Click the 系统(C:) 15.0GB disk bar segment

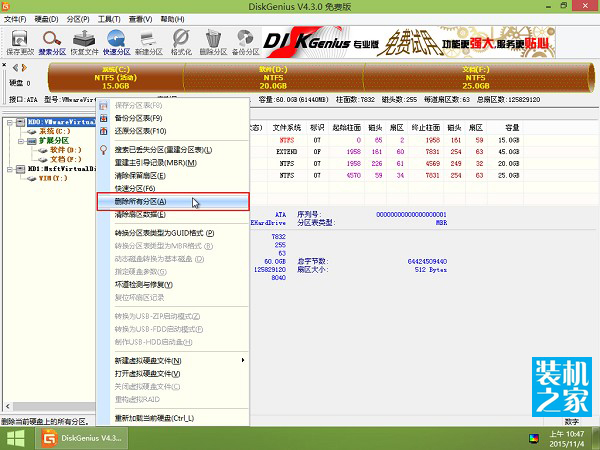tap(116, 78)
